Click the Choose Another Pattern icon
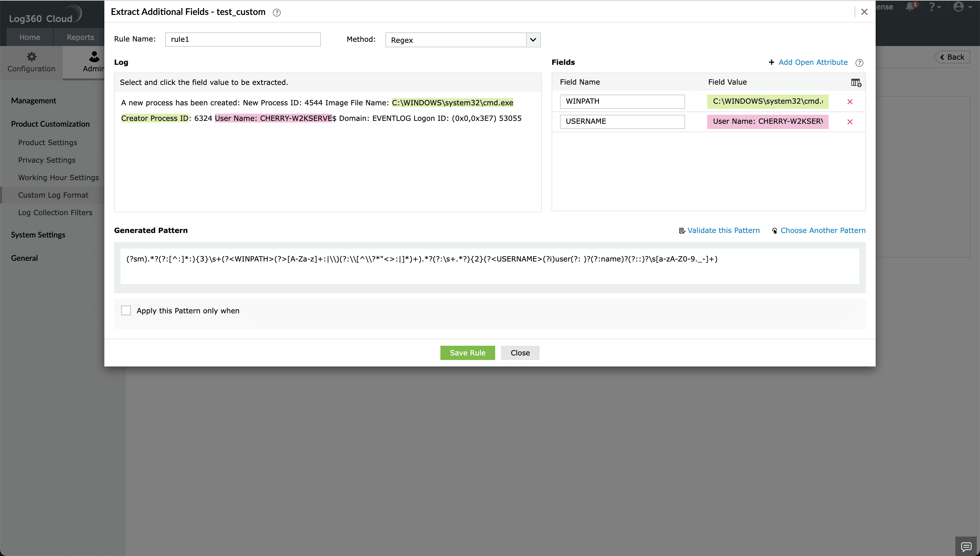The width and height of the screenshot is (980, 556). coord(775,231)
